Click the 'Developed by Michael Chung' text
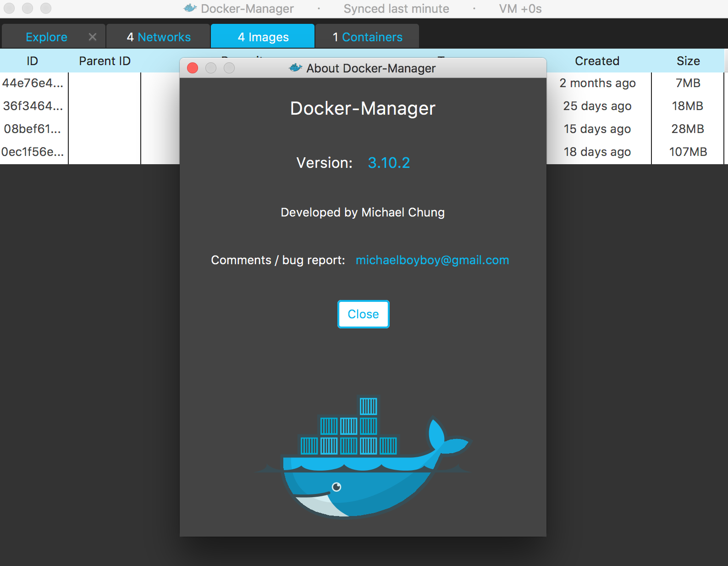 pyautogui.click(x=363, y=212)
